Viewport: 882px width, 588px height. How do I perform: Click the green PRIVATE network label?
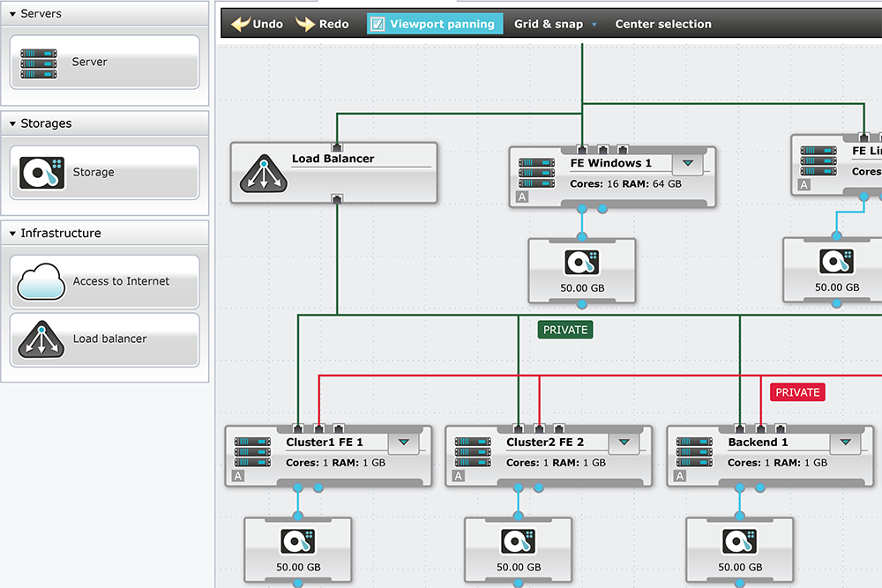pyautogui.click(x=564, y=330)
